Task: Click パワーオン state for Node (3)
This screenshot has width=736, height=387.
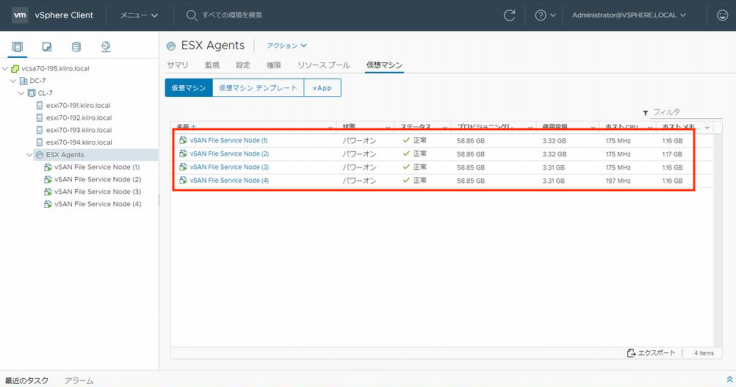Action: [x=359, y=167]
